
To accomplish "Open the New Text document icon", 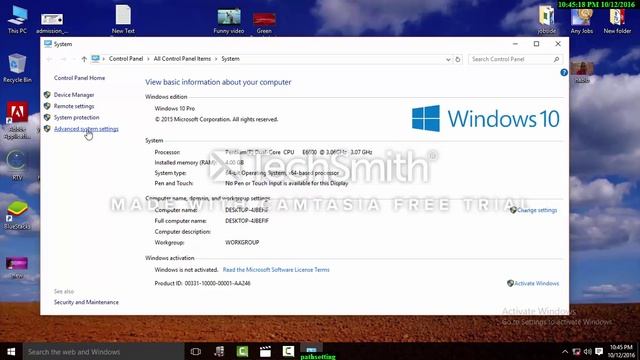I will tap(123, 19).
